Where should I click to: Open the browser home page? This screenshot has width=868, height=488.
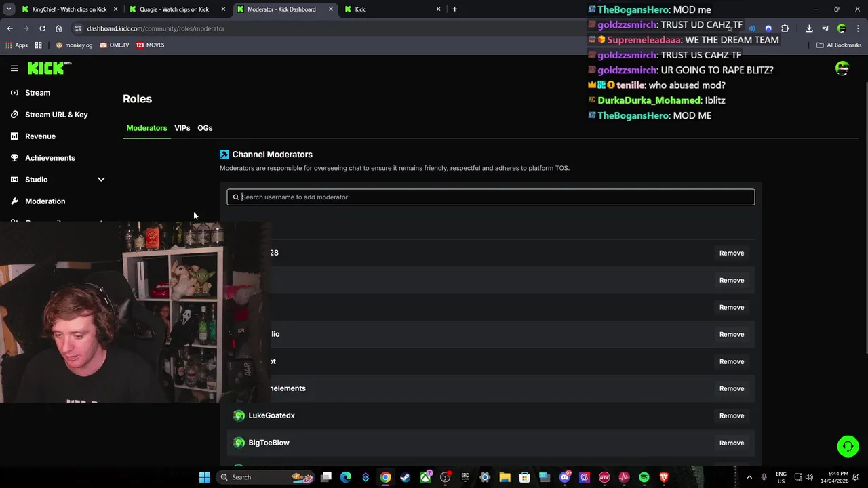(58, 28)
